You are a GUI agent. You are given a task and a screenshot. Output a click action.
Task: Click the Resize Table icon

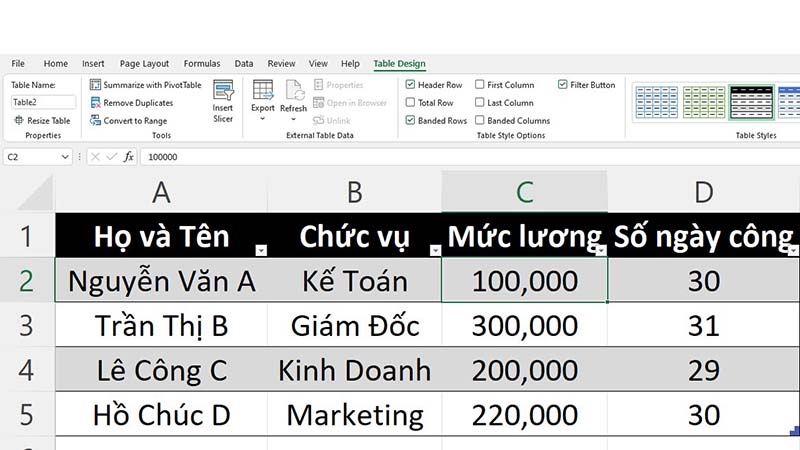[x=19, y=120]
